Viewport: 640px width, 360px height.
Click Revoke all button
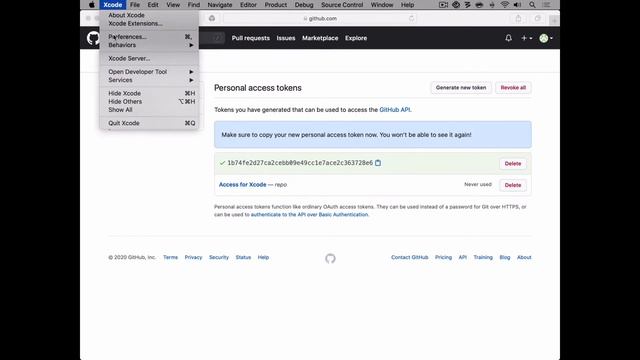point(513,88)
